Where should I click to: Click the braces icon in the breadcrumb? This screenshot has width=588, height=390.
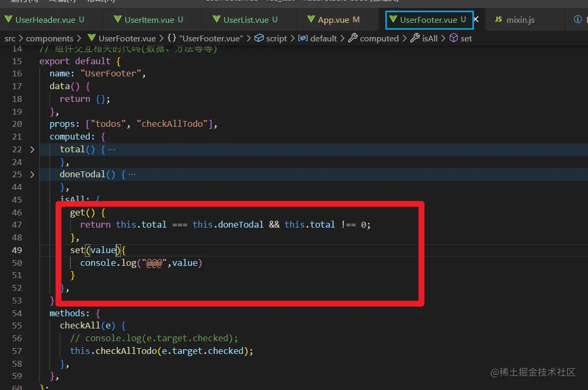pos(172,38)
